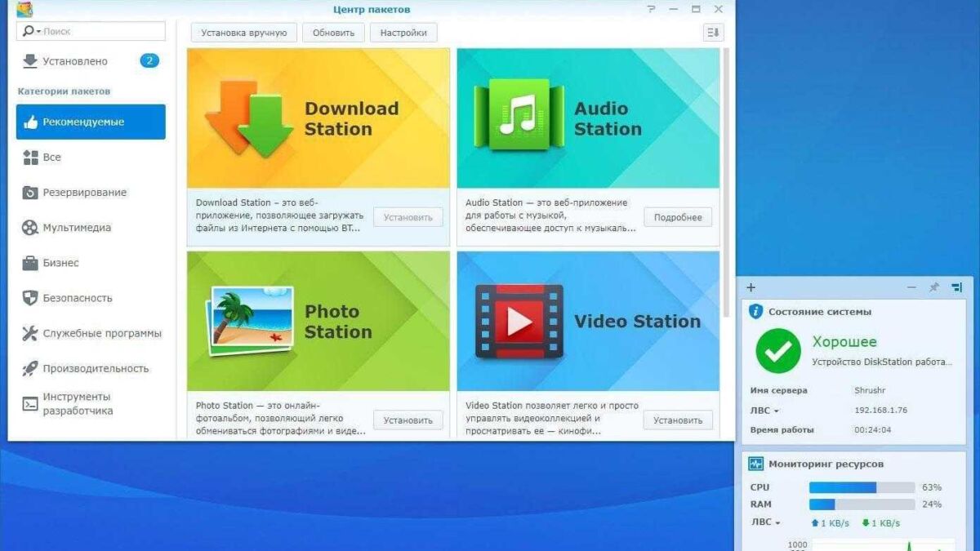Open the Резервирование category
Image resolution: width=980 pixels, height=551 pixels.
91,193
